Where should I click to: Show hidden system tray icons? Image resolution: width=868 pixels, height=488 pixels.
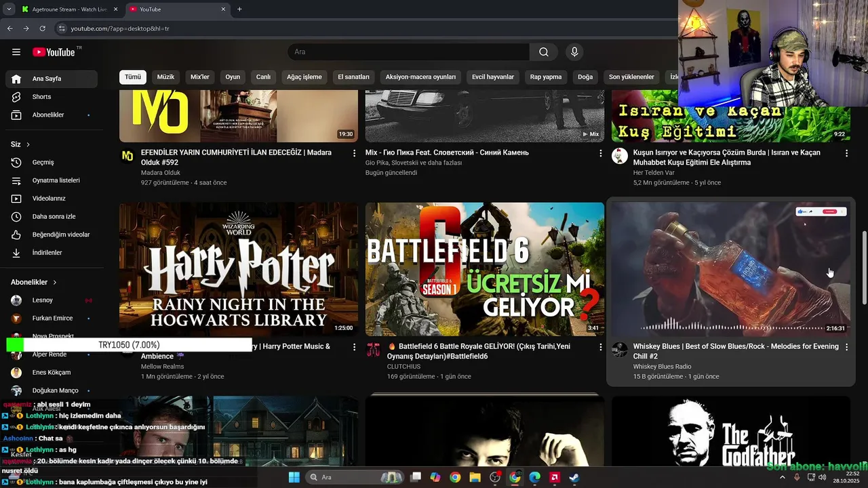click(782, 477)
